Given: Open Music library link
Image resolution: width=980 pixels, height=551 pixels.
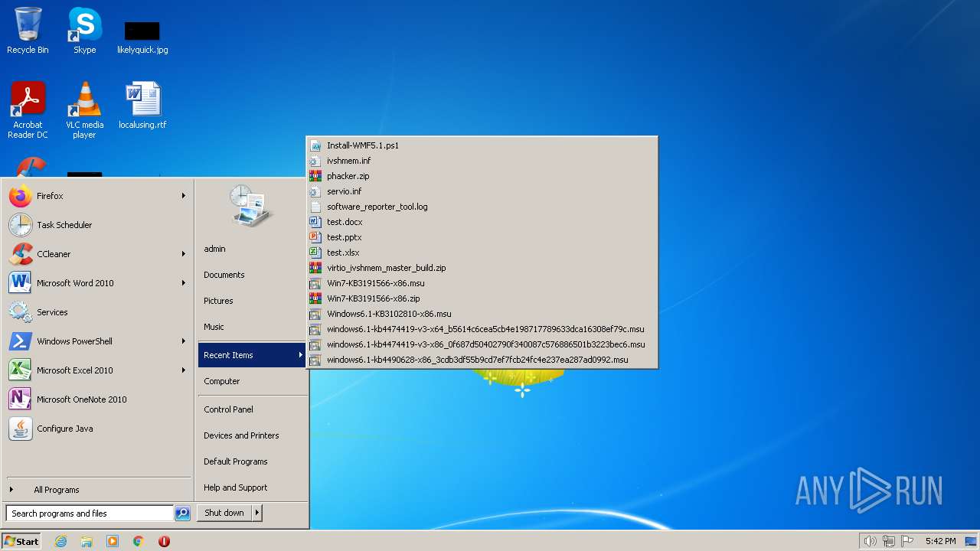Looking at the screenshot, I should (x=251, y=327).
